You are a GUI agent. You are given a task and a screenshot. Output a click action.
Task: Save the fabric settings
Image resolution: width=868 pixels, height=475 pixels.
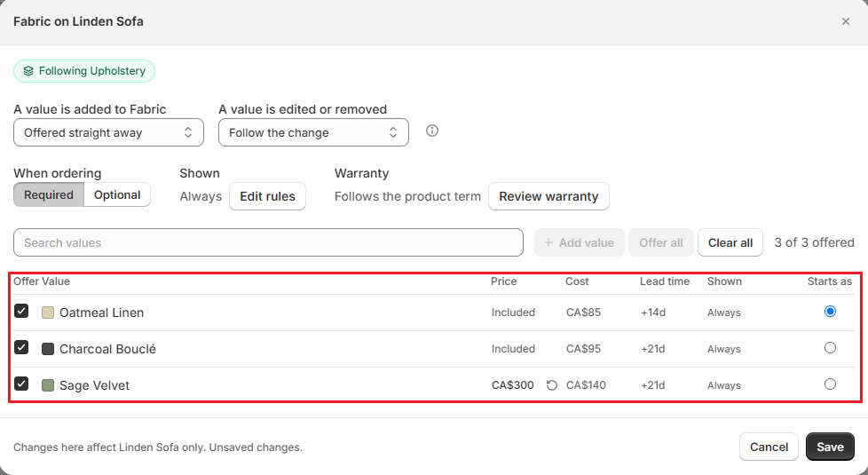tap(830, 447)
